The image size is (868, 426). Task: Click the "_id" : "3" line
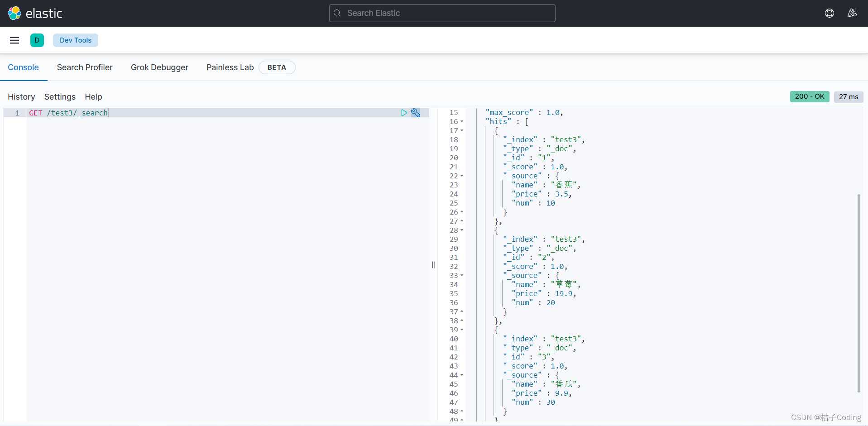click(529, 357)
